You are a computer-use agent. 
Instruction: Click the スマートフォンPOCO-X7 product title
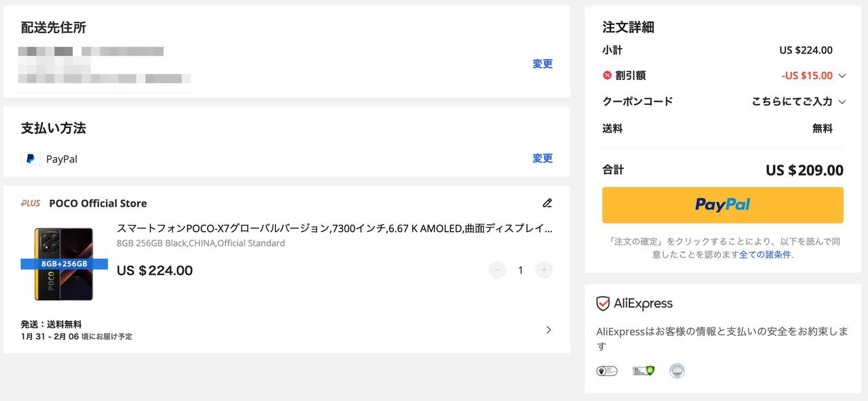(334, 228)
